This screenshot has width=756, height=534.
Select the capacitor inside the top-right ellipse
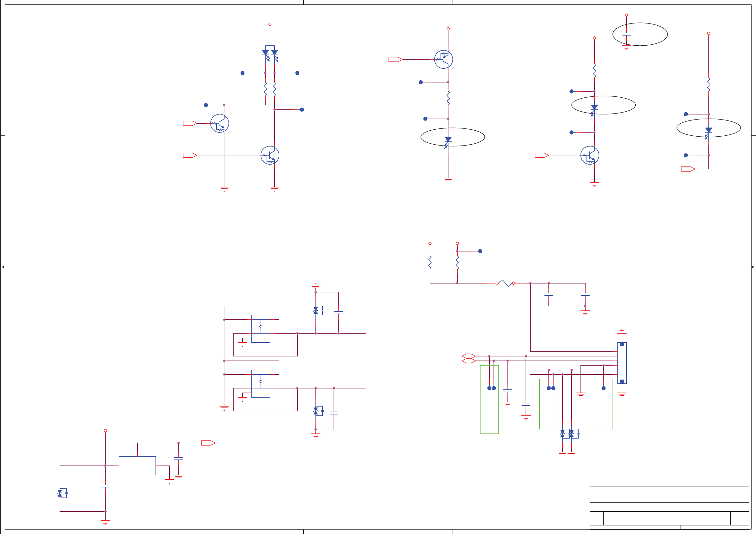626,34
